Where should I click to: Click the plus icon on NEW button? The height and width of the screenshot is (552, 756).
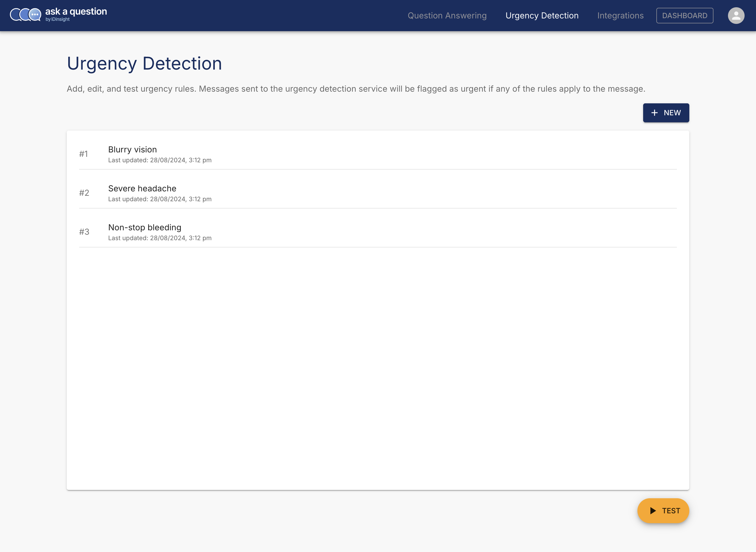655,113
